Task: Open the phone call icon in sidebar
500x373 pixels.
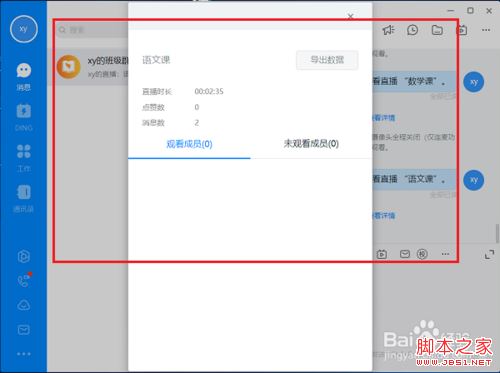Action: (23, 281)
